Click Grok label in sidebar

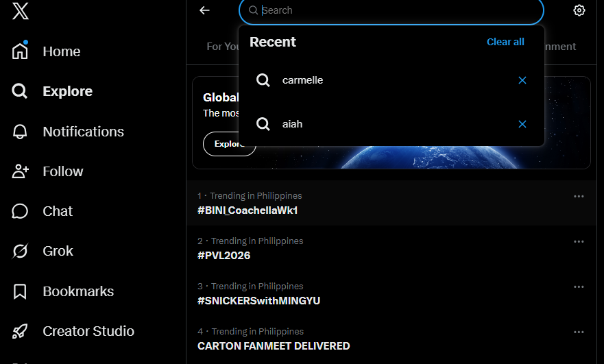click(x=58, y=251)
